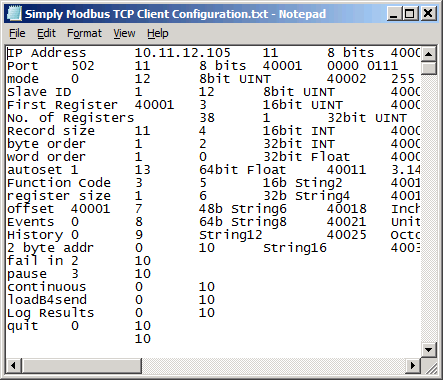Click the text 'continuous'
This screenshot has width=443, height=380.
coord(47,287)
